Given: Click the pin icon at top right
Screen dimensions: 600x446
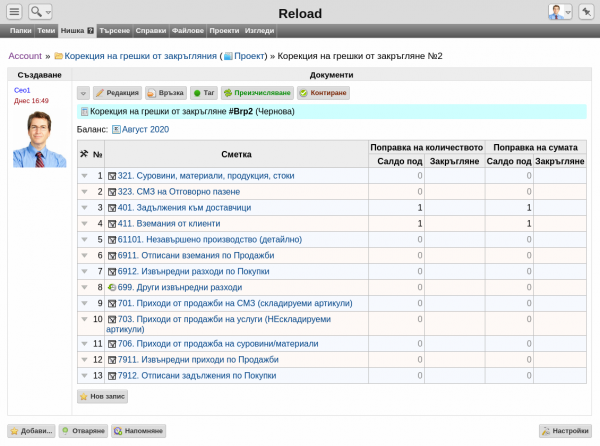Looking at the screenshot, I should point(585,11).
